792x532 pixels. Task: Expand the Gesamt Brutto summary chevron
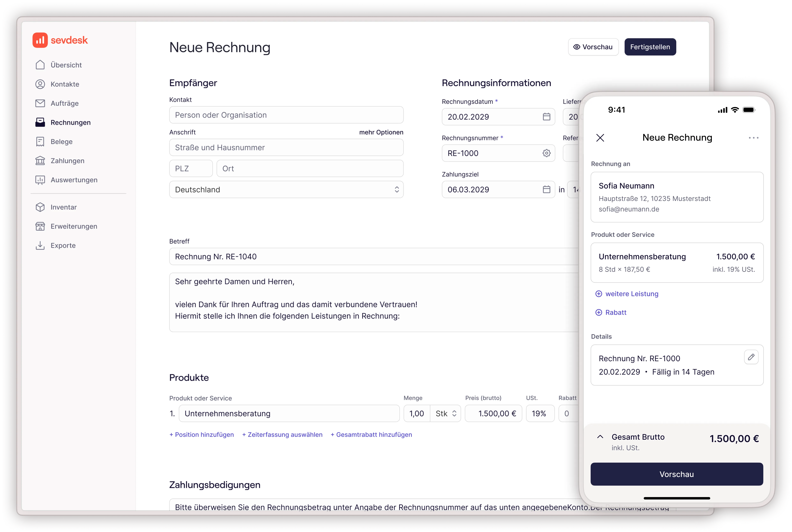point(600,437)
